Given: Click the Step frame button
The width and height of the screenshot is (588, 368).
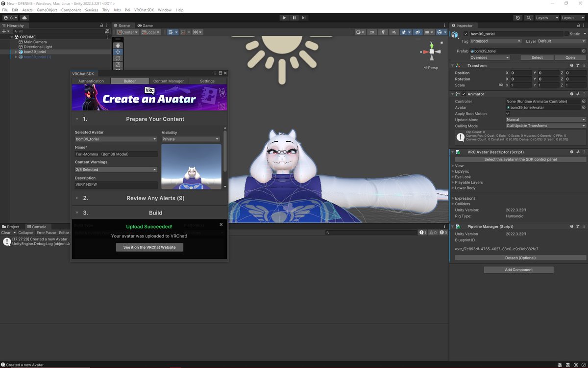Looking at the screenshot, I should pos(304,18).
